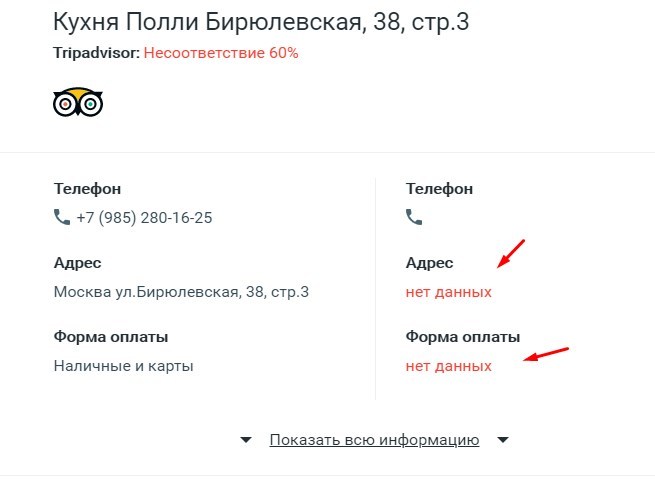Screen dimensions: 655x484
Task: Click red нет данных under right Адрес
Action: click(x=449, y=292)
